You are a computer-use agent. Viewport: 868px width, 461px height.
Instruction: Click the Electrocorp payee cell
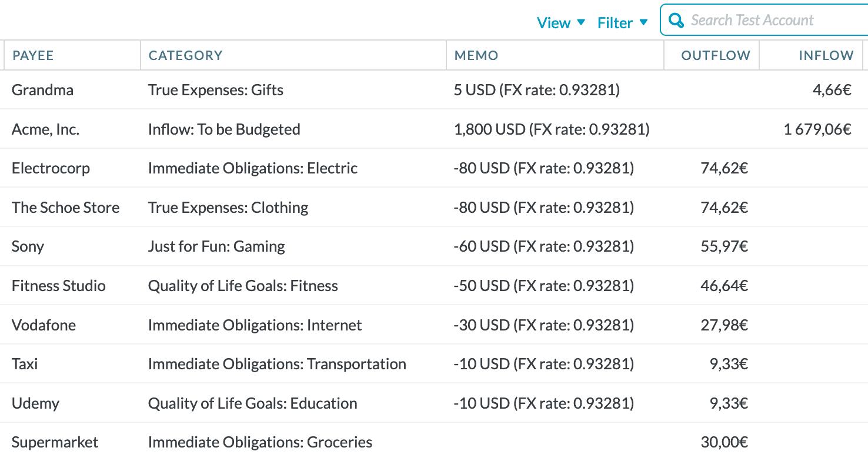51,168
